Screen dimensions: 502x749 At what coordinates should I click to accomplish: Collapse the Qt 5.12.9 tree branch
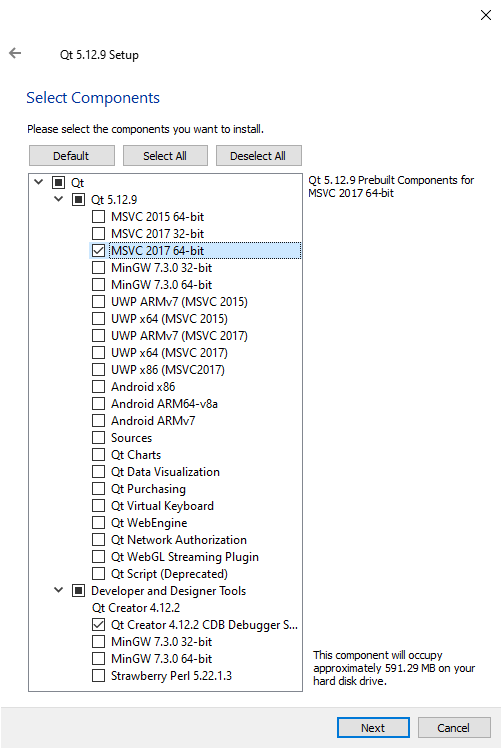pyautogui.click(x=58, y=199)
